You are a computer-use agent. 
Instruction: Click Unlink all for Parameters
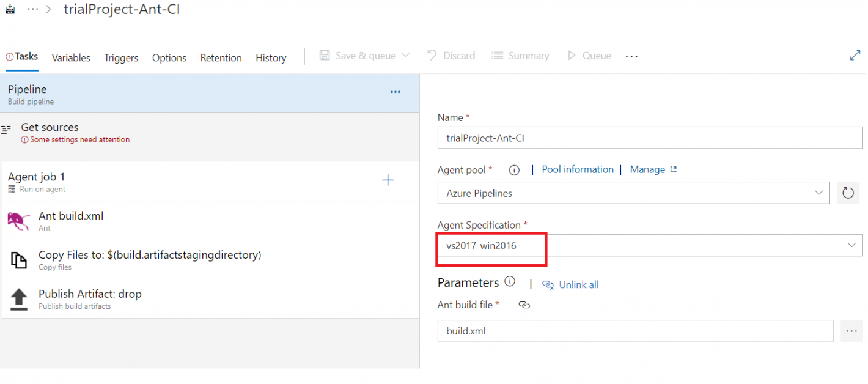point(578,284)
